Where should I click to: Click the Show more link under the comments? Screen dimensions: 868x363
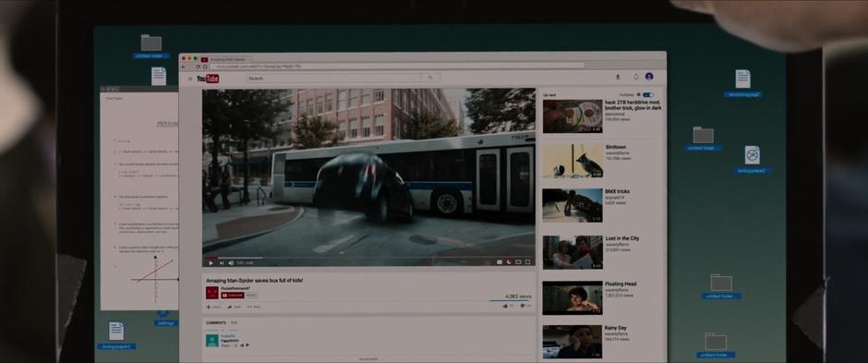tap(368, 358)
